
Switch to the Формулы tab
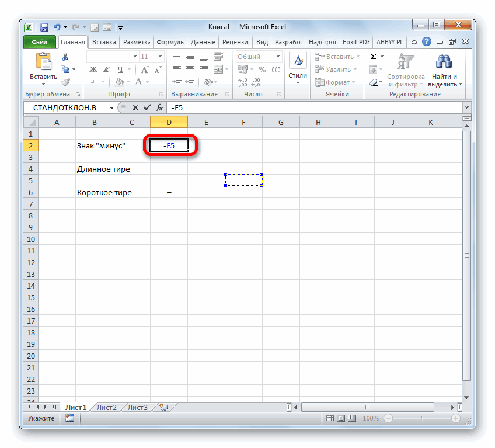click(170, 42)
